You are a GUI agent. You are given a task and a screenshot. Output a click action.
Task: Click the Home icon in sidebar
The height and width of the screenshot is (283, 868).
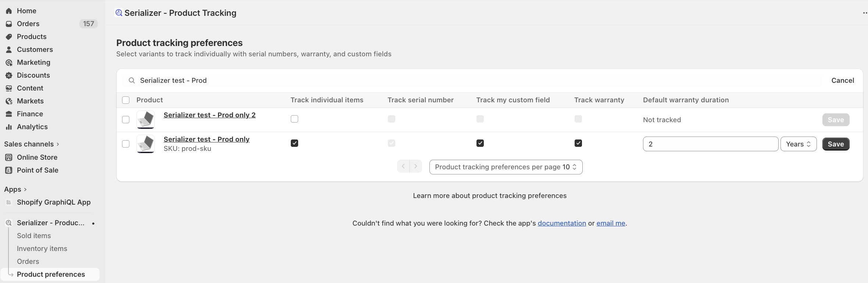tap(9, 11)
